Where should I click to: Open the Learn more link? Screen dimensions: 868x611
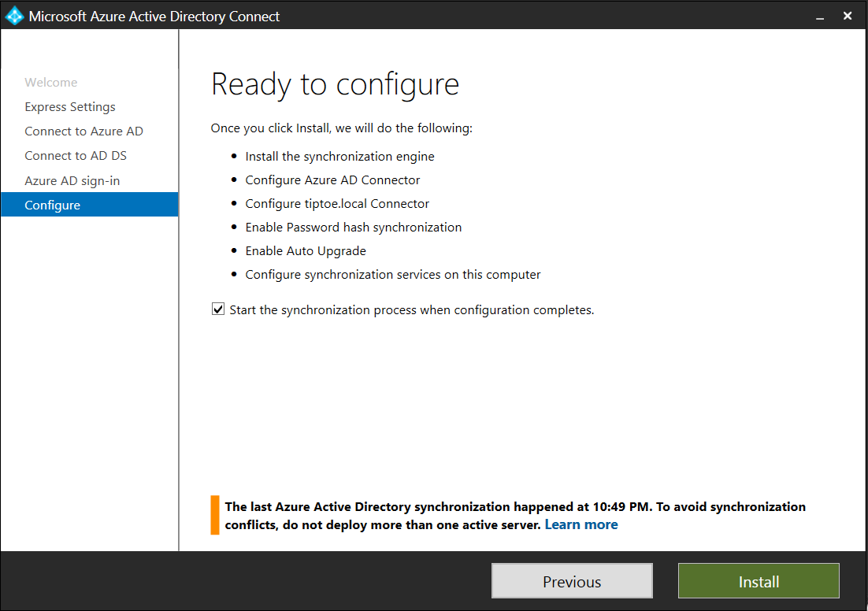[581, 524]
